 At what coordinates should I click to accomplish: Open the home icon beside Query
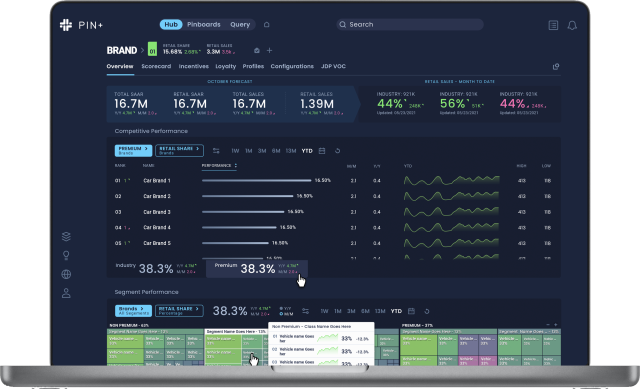coord(267,24)
